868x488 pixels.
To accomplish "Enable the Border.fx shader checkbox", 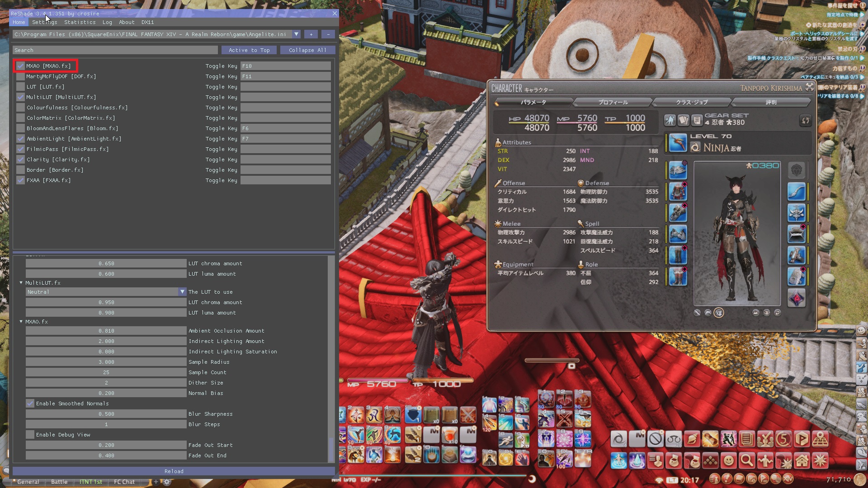I will pos(20,169).
